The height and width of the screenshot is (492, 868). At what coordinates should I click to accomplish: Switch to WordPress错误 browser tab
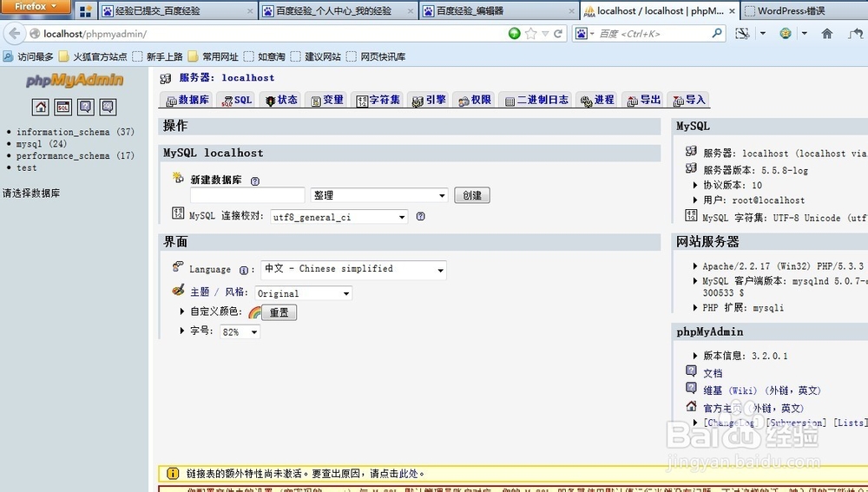pyautogui.click(x=805, y=10)
